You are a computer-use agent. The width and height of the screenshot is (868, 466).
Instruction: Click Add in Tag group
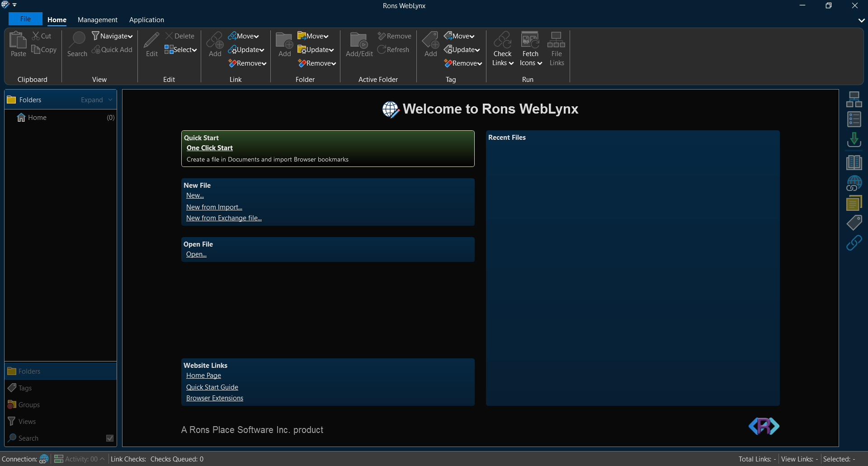tap(431, 44)
